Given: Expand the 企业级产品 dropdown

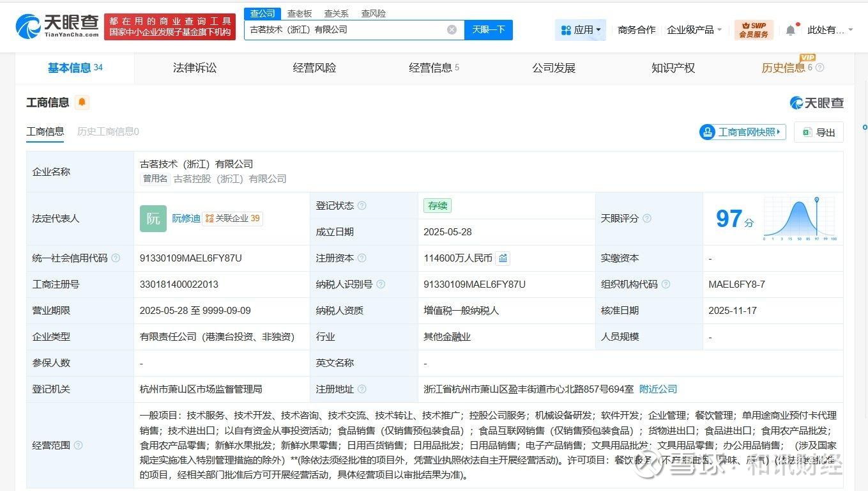Looking at the screenshot, I should click(694, 30).
